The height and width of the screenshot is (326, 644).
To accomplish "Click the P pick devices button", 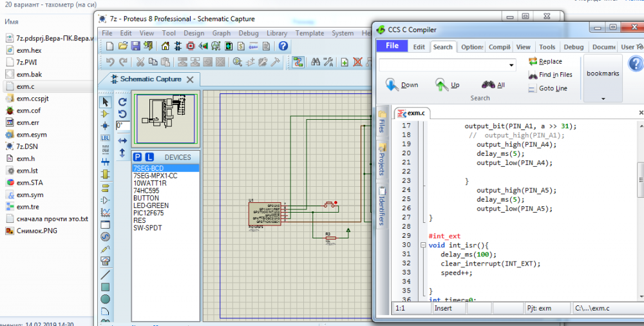I will coord(137,157).
